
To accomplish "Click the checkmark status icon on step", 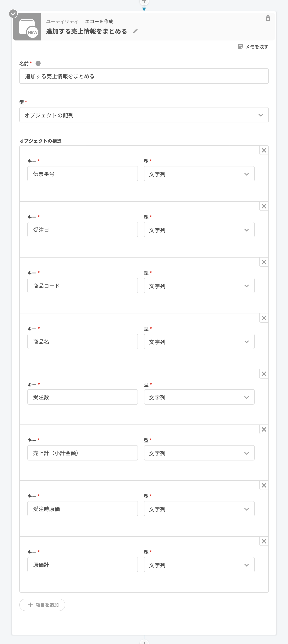I will (13, 14).
